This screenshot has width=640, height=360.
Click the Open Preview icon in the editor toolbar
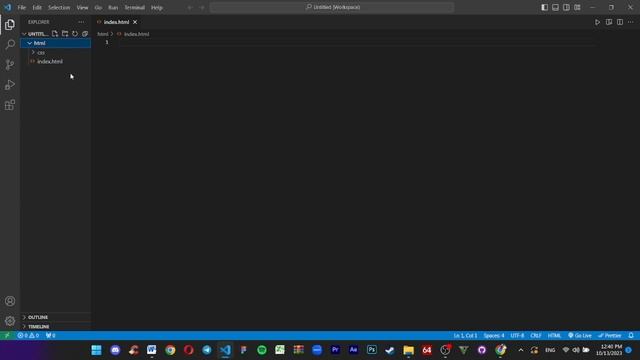click(x=609, y=22)
